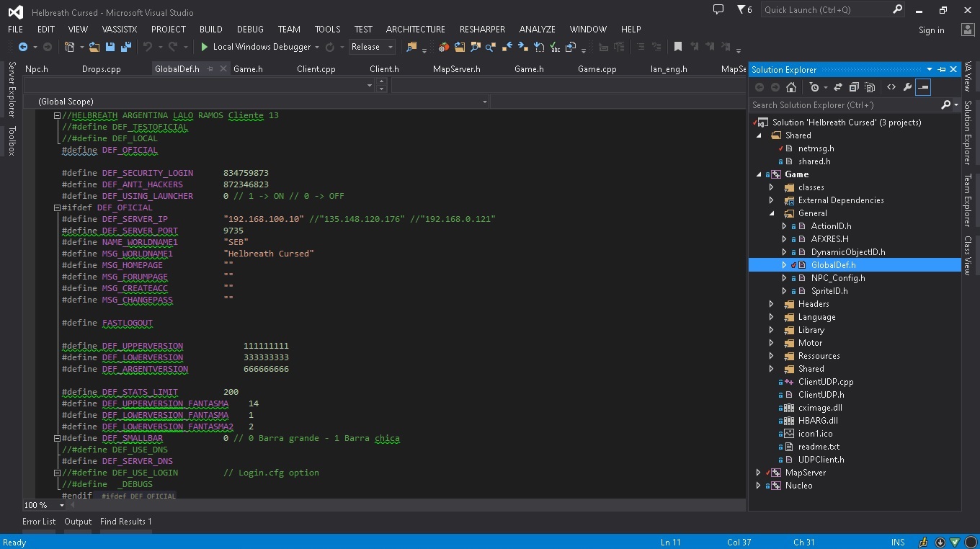Screen dimensions: 980x549
Task: Click the Search Solution Explorer field
Action: click(843, 105)
